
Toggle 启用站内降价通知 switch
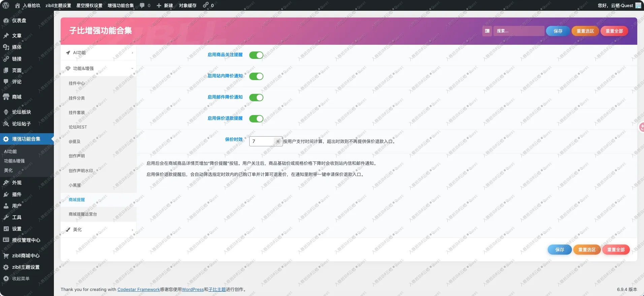click(x=256, y=76)
